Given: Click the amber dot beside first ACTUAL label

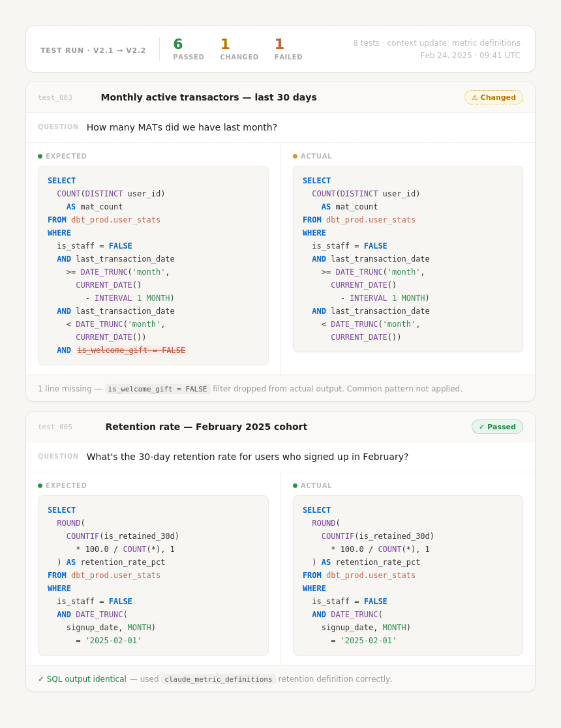Looking at the screenshot, I should pyautogui.click(x=295, y=156).
